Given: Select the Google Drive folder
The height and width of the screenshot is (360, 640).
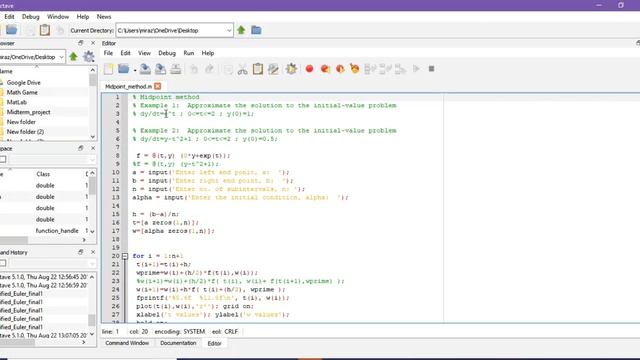Looking at the screenshot, I should click(x=23, y=82).
